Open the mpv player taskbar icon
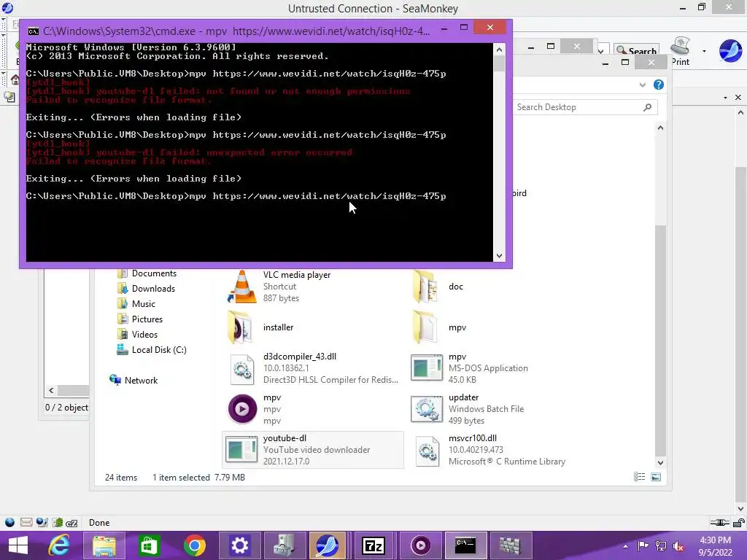Screen dimensions: 747x560 [x=420, y=545]
